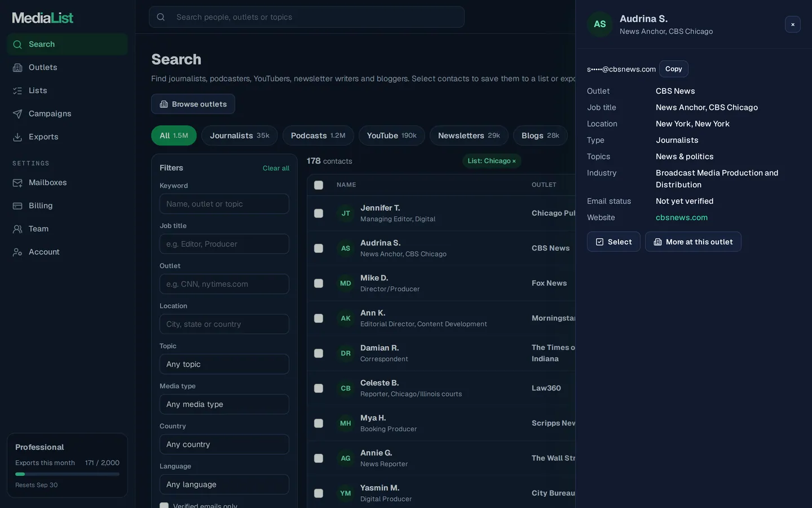
Task: Click the AS avatar in detail panel
Action: click(600, 24)
